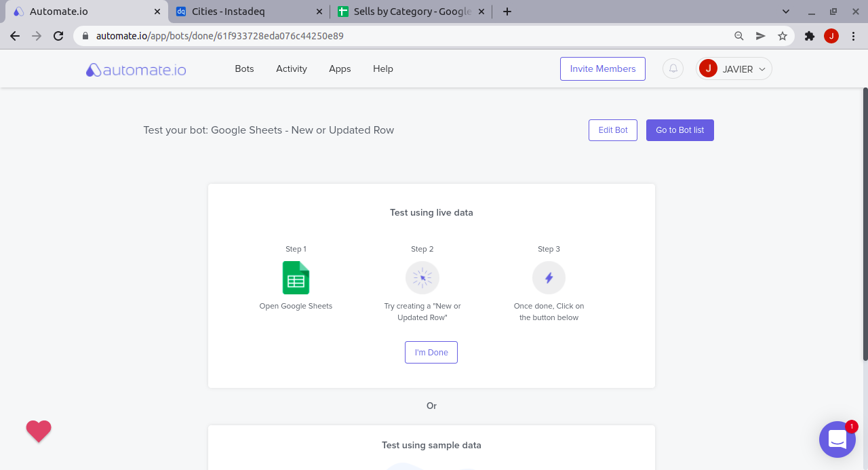The width and height of the screenshot is (868, 470).
Task: Click 'Once done, Click on the button below'
Action: coord(549,312)
